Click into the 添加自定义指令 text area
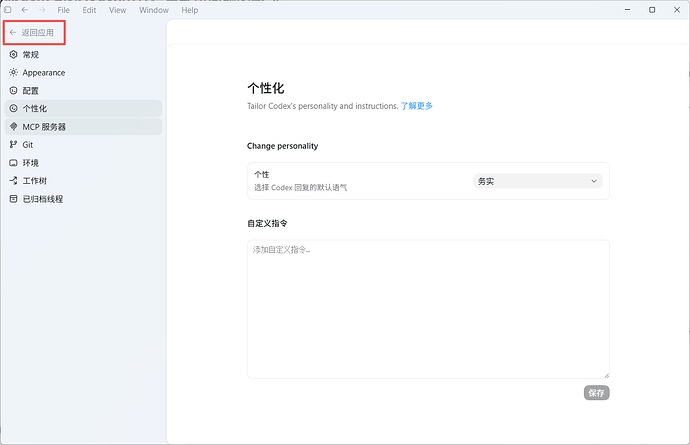Image resolution: width=690 pixels, height=445 pixels. 428,309
